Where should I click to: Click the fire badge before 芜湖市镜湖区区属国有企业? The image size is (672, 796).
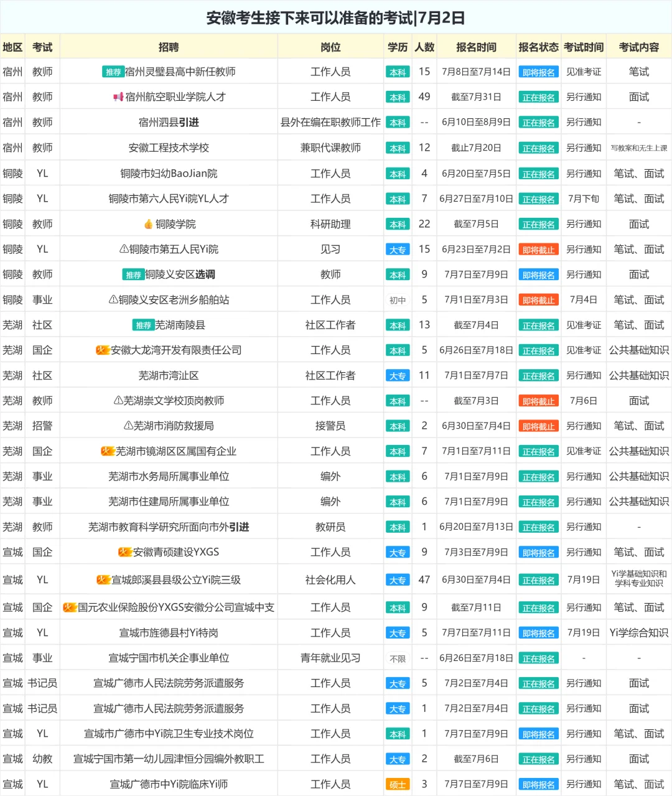[x=108, y=451]
